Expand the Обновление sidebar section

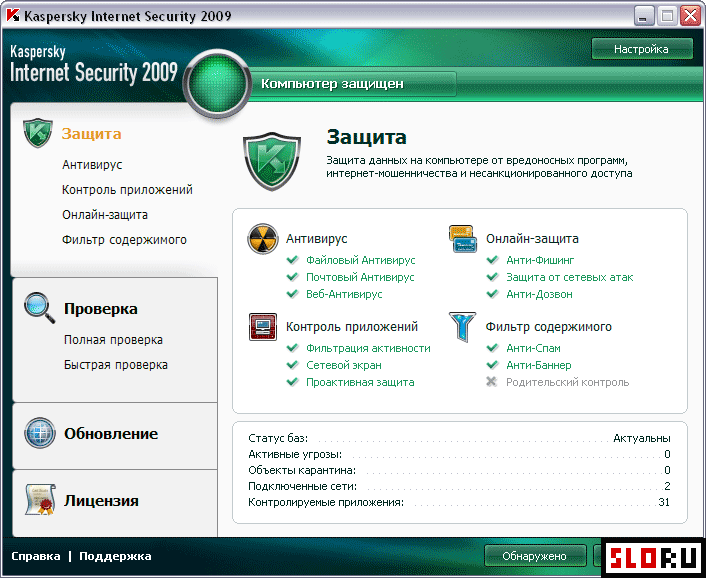(110, 434)
